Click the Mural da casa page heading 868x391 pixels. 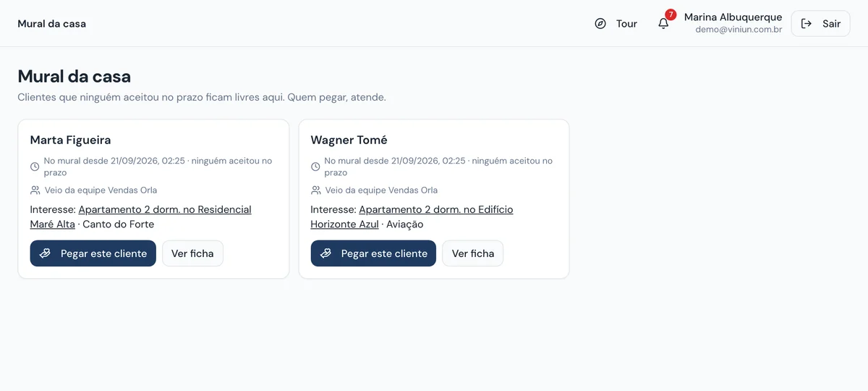click(75, 77)
